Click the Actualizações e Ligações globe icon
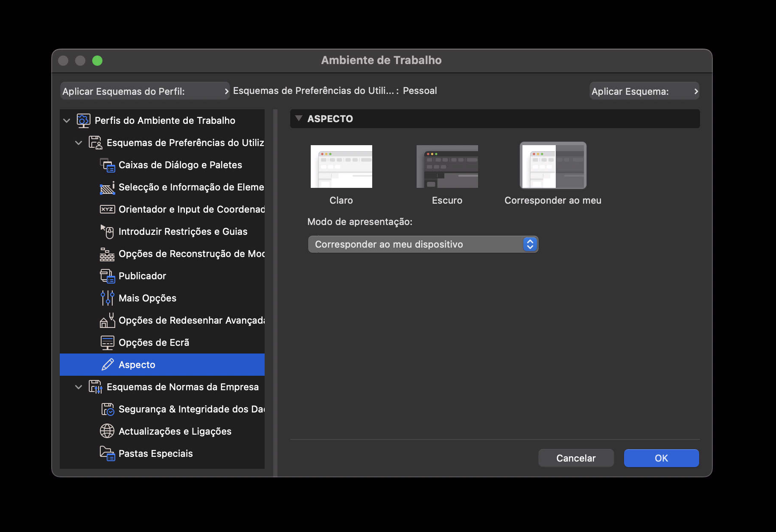The height and width of the screenshot is (532, 776). tap(107, 431)
